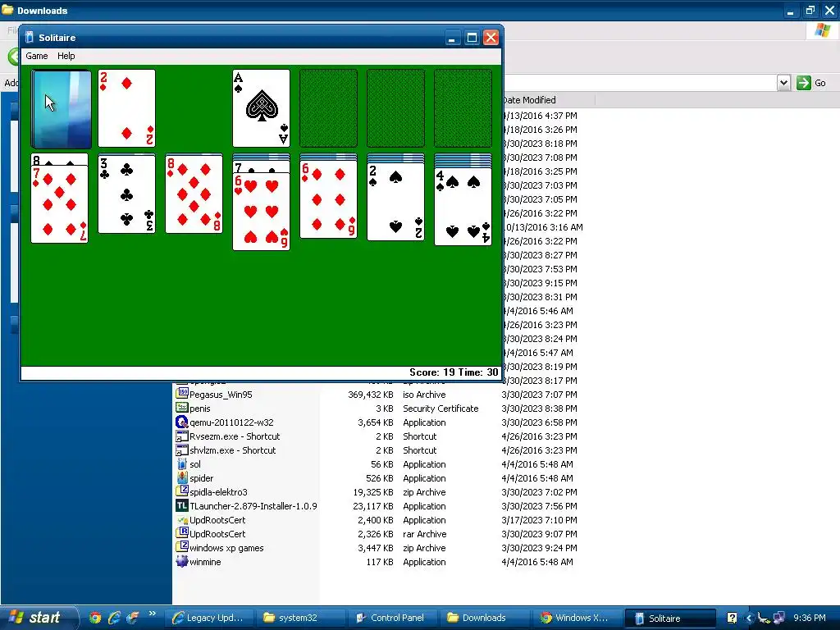The height and width of the screenshot is (630, 840).
Task: Click the 117 KB size cell
Action: click(x=379, y=561)
